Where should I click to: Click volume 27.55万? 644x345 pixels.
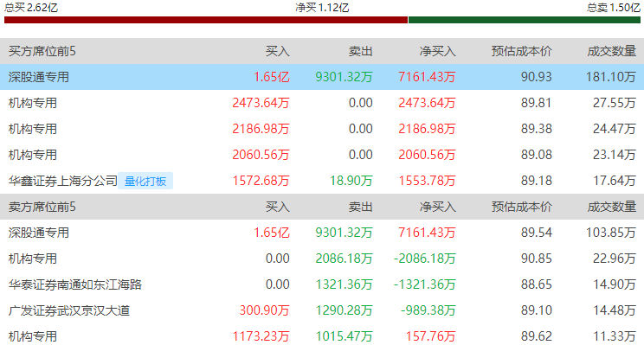pyautogui.click(x=615, y=103)
